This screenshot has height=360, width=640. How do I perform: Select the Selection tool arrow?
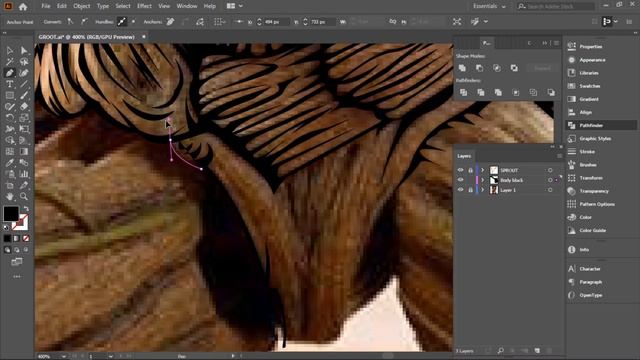point(10,51)
